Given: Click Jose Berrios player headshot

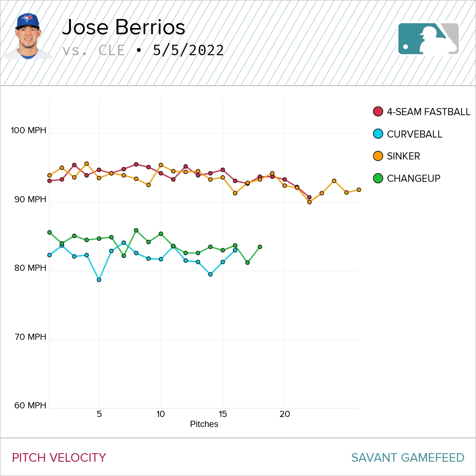Looking at the screenshot, I should point(28,36).
